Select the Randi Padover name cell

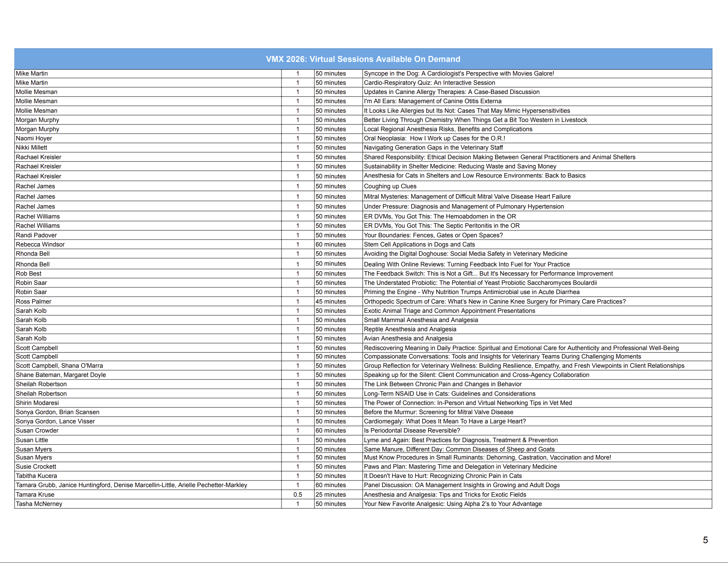[36, 235]
